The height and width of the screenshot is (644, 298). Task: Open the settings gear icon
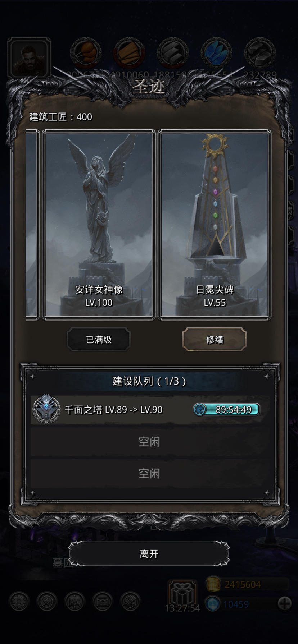tap(19, 601)
